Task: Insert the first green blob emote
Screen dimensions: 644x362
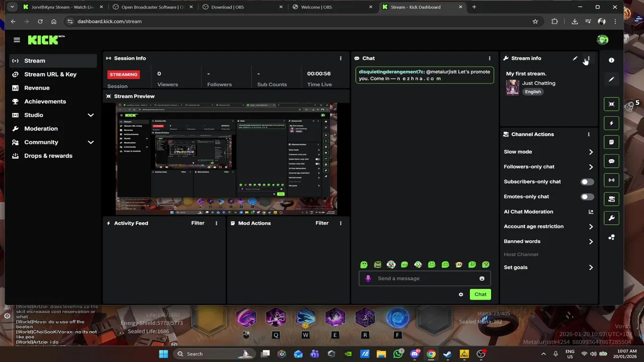Action: pyautogui.click(x=364, y=264)
